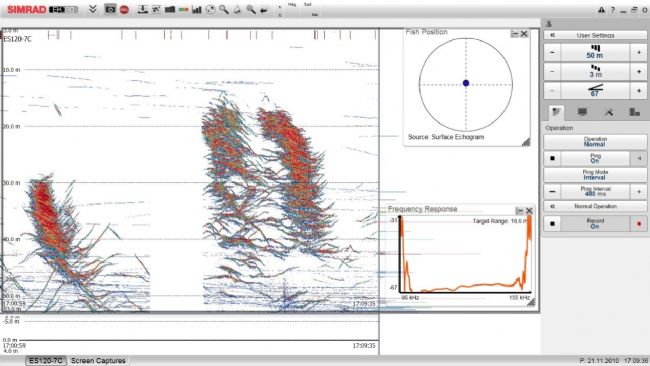The height and width of the screenshot is (366, 650).
Task: Increase the 50 m range with plus
Action: tap(638, 53)
